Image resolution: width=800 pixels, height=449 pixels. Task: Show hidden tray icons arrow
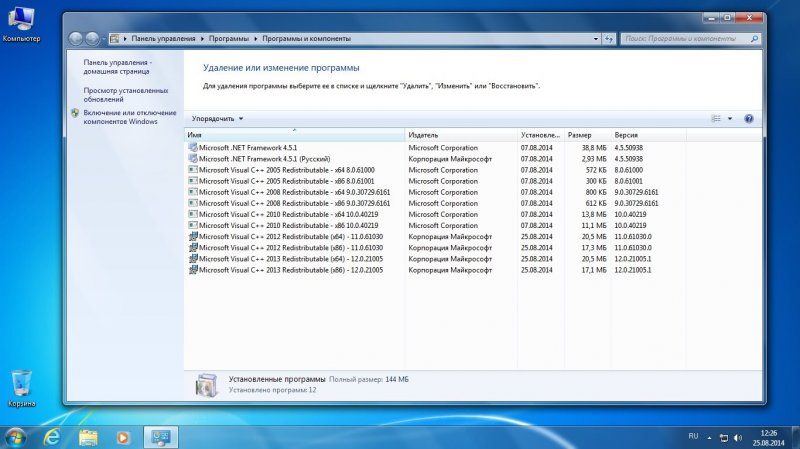point(709,438)
